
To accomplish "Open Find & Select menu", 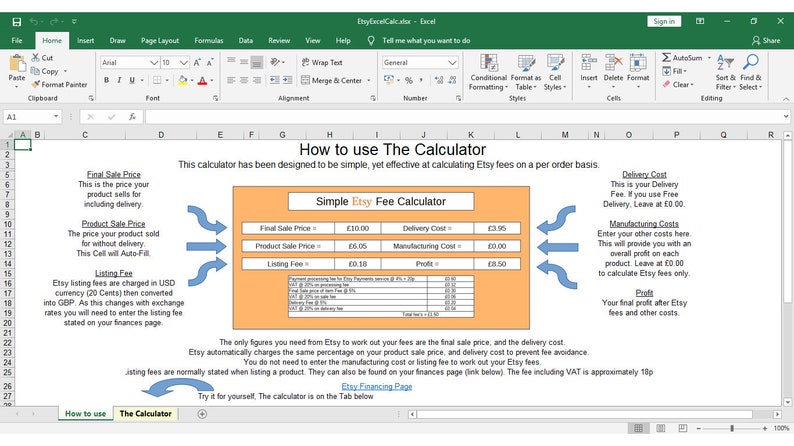I will 750,72.
